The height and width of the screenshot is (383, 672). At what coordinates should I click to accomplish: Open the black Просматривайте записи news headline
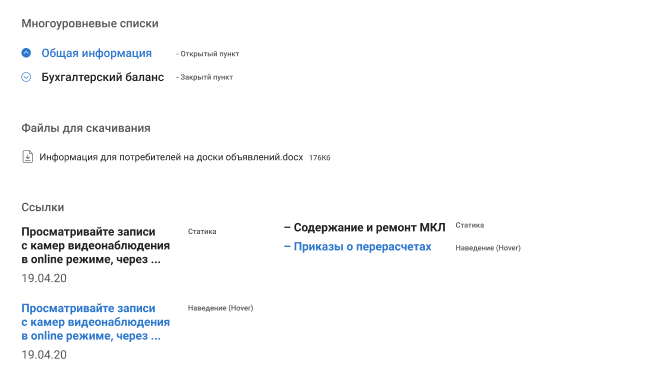pyautogui.click(x=96, y=245)
